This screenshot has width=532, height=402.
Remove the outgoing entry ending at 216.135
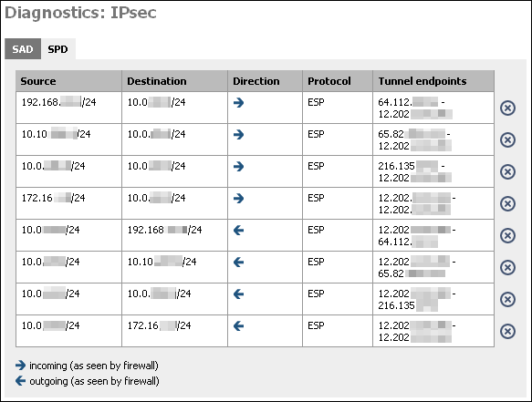click(x=507, y=299)
